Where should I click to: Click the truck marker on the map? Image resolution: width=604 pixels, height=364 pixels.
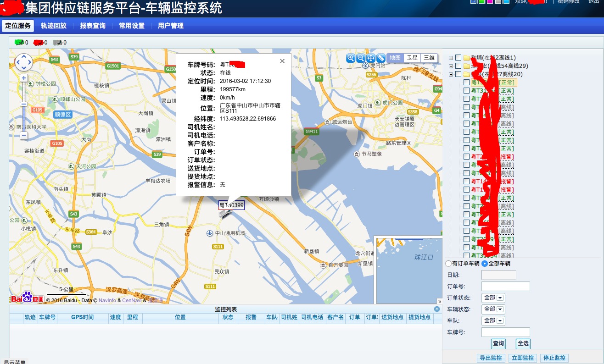coord(225,214)
